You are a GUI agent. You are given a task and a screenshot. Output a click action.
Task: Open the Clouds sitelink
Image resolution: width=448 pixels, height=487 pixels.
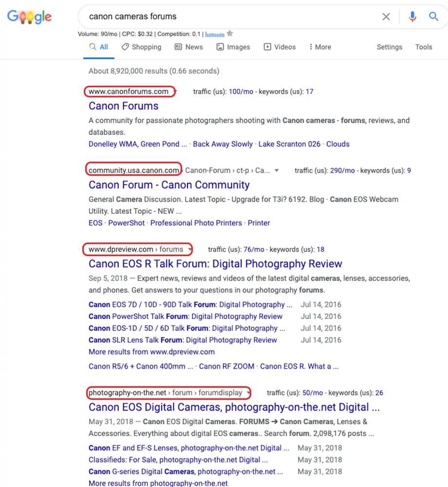(338, 144)
